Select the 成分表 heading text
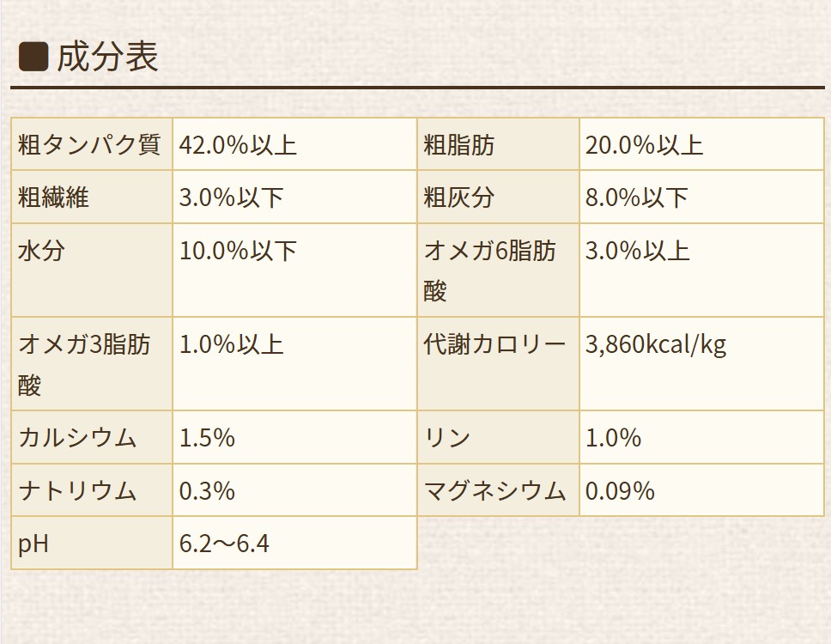The height and width of the screenshot is (644, 831). pyautogui.click(x=107, y=57)
